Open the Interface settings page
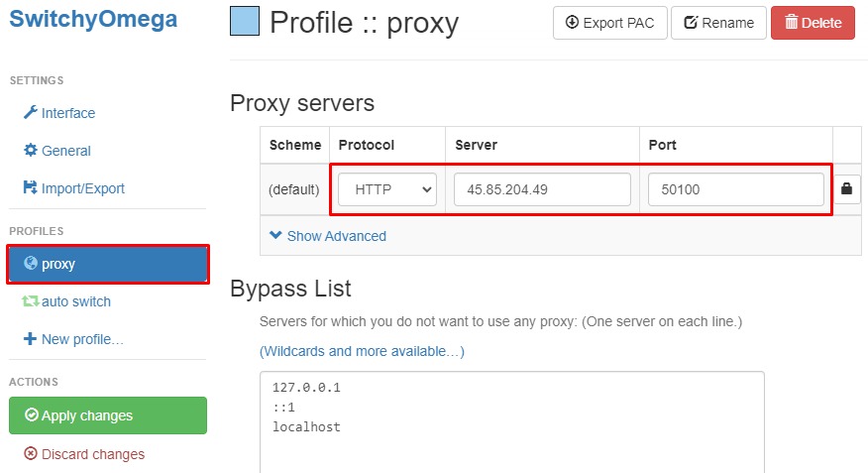Screen dimensions: 868x473 point(67,113)
